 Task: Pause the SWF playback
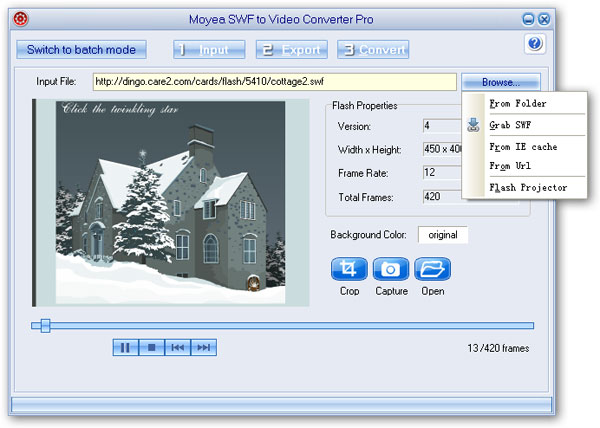(126, 347)
